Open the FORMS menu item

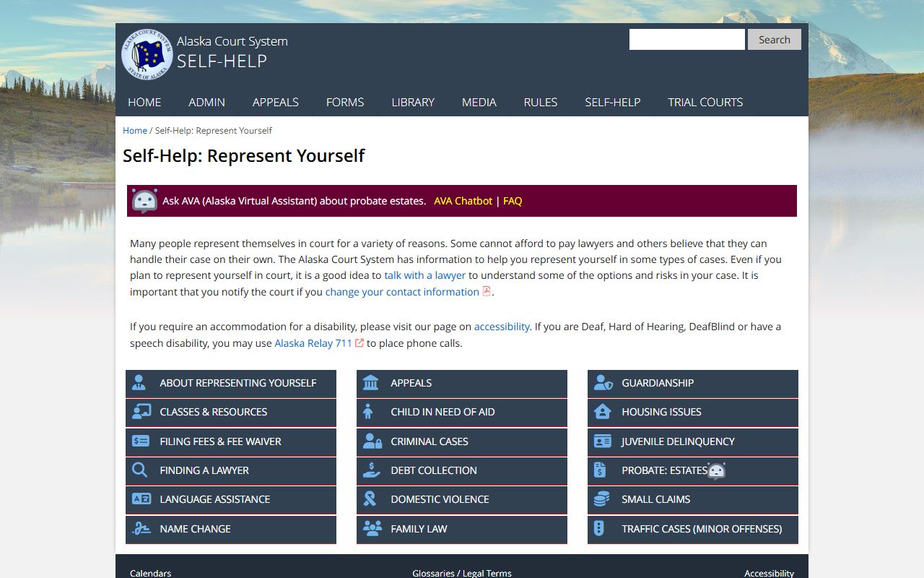tap(345, 102)
